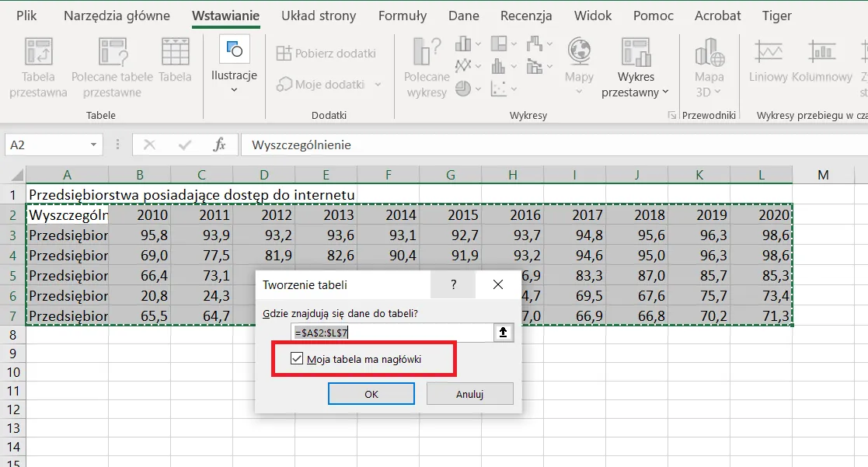Open the Układ strony tab
This screenshot has width=868, height=467.
[x=319, y=16]
